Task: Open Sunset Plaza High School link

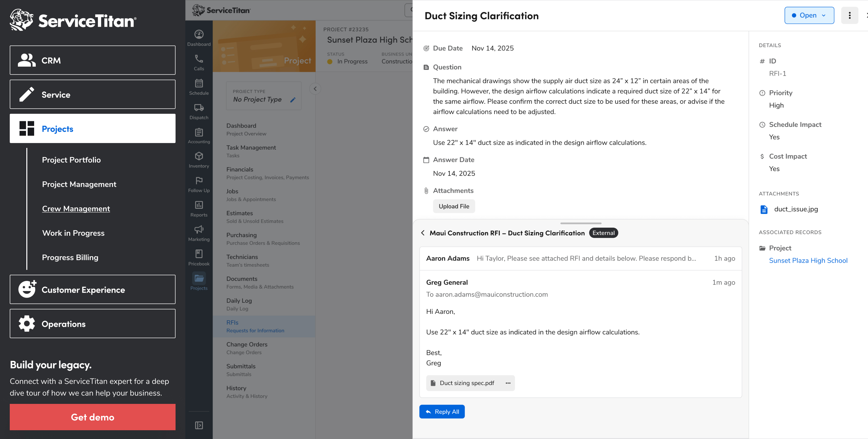Action: tap(808, 260)
